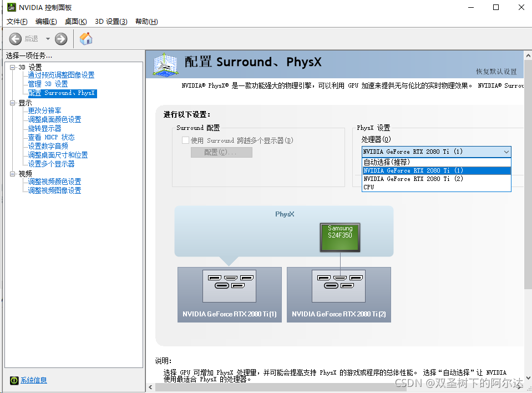
Task: Collapse the 显示 tree node
Action: click(13, 103)
